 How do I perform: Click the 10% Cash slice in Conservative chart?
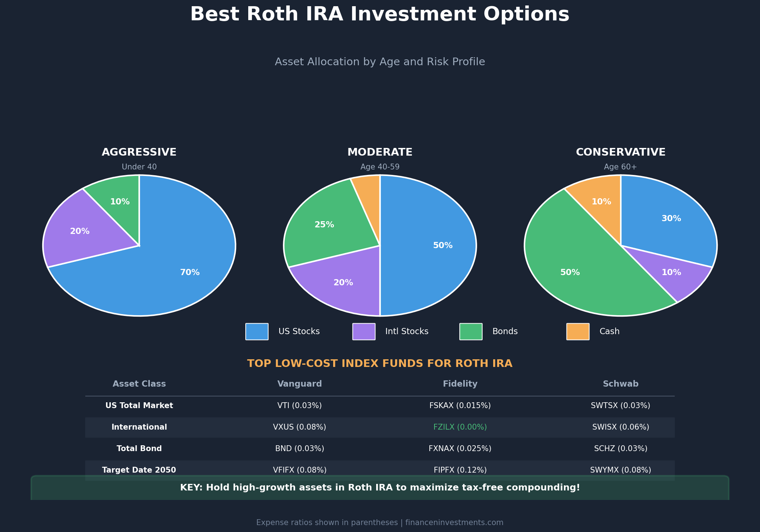point(602,202)
